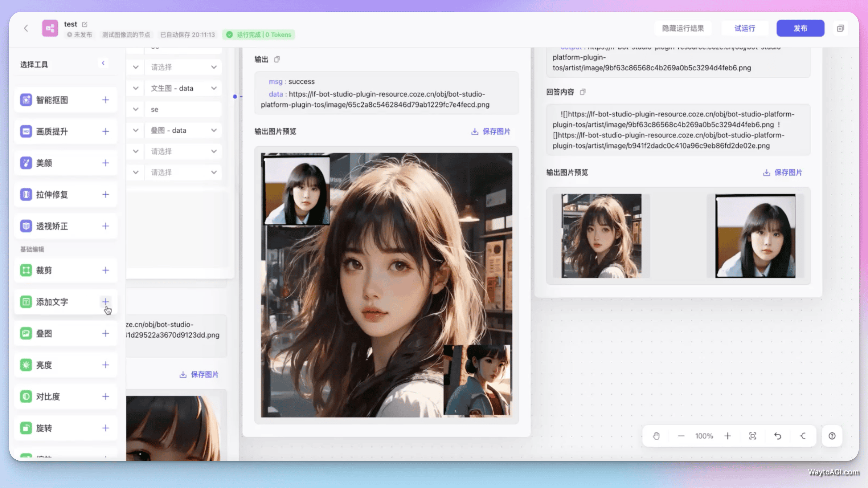Toggle 隐藏运行结果 to hide run results

[x=683, y=28]
